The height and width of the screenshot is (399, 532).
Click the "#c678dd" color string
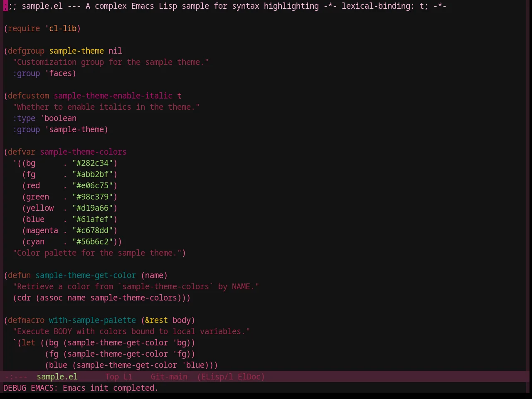[x=92, y=230]
